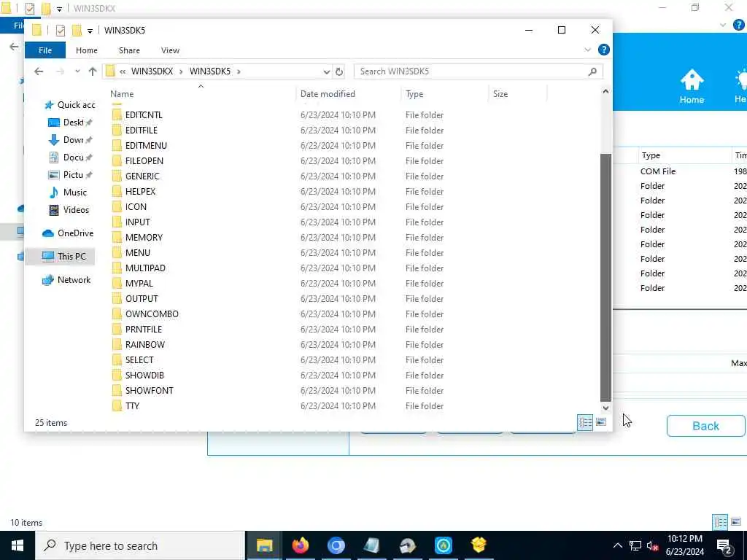Screen dimensions: 747x560
Task: Select the EDITFILE folder icon
Action: (x=117, y=131)
